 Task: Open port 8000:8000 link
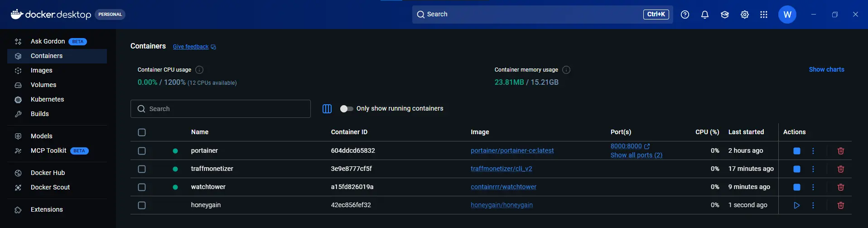626,146
